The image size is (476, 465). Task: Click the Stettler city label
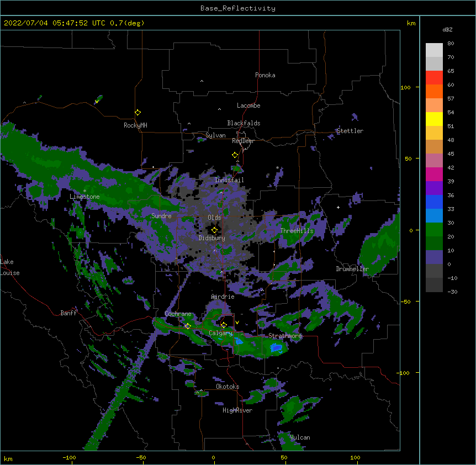tap(350, 131)
